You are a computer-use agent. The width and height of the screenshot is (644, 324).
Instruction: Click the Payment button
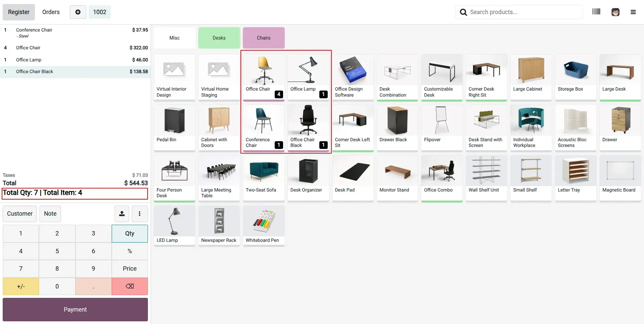(75, 310)
